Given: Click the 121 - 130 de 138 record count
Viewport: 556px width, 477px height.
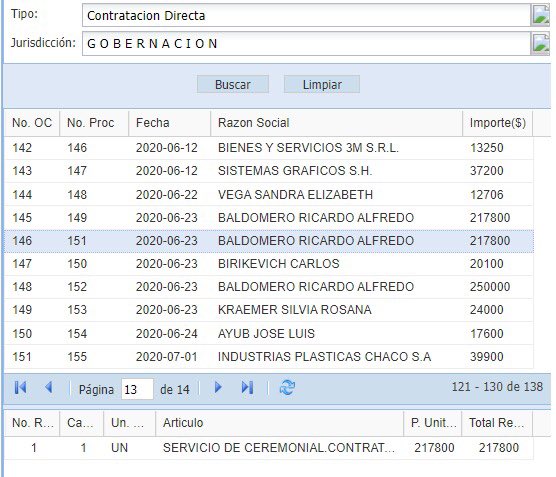Looking at the screenshot, I should [x=497, y=387].
